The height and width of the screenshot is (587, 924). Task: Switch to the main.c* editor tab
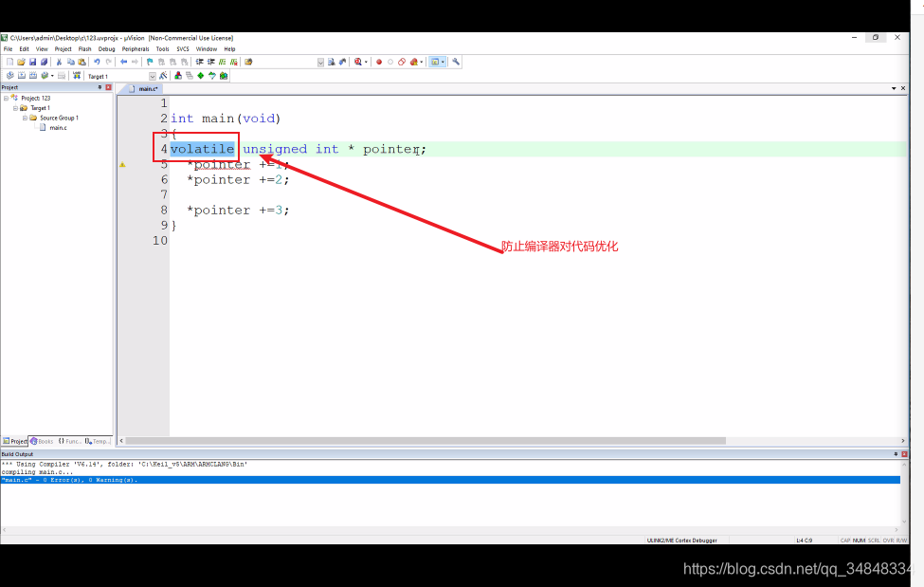coord(144,88)
